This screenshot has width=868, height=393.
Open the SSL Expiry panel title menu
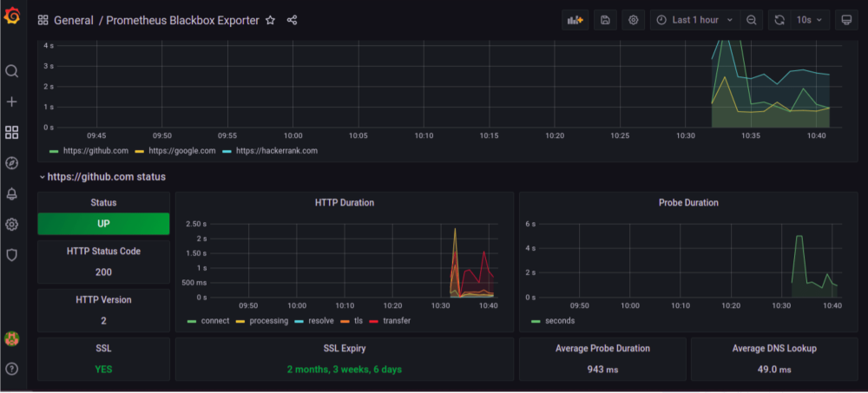pos(345,348)
